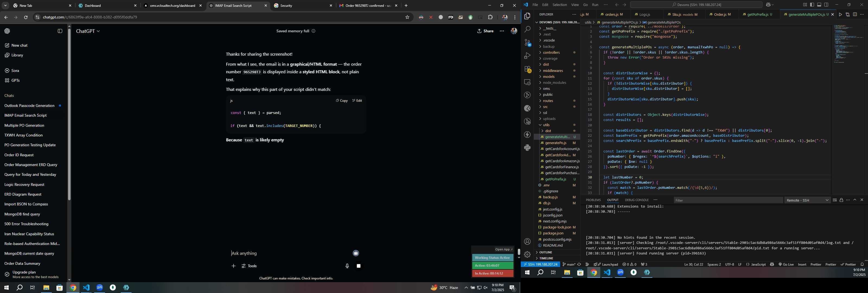The width and height of the screenshot is (868, 293).
Task: Toggle the ChatGPT sidebar closed
Action: point(60,31)
